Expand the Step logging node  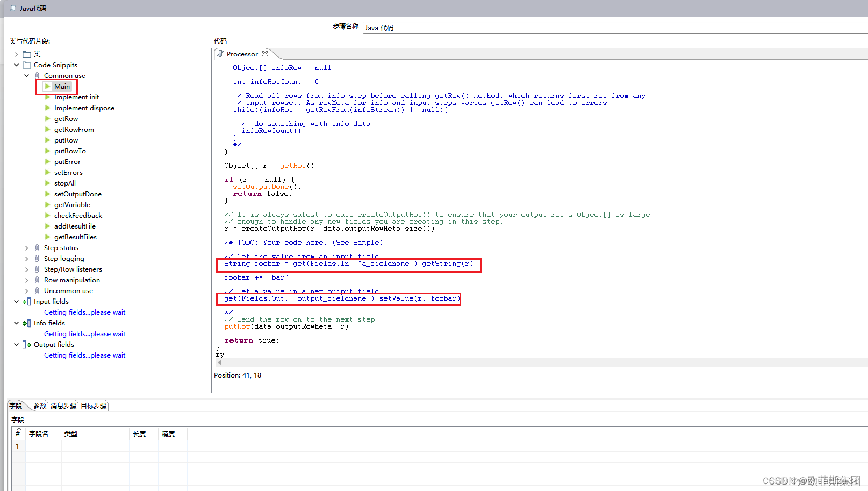pyautogui.click(x=27, y=259)
